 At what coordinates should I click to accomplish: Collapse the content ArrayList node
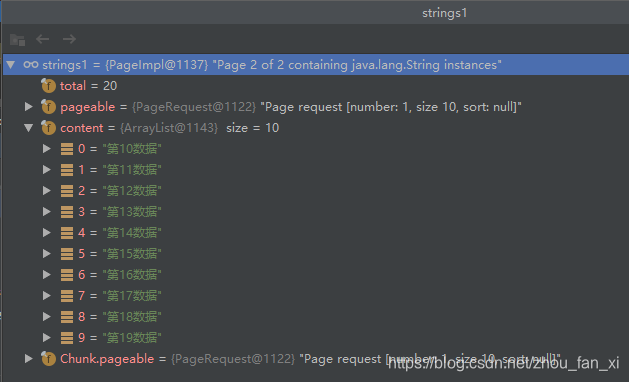tap(28, 128)
